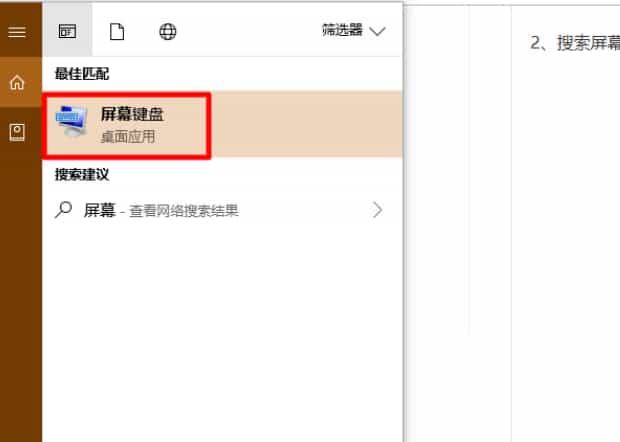Click highlighted row area right of 屏幕键盘
The height and width of the screenshot is (442, 620).
pyautogui.click(x=306, y=124)
